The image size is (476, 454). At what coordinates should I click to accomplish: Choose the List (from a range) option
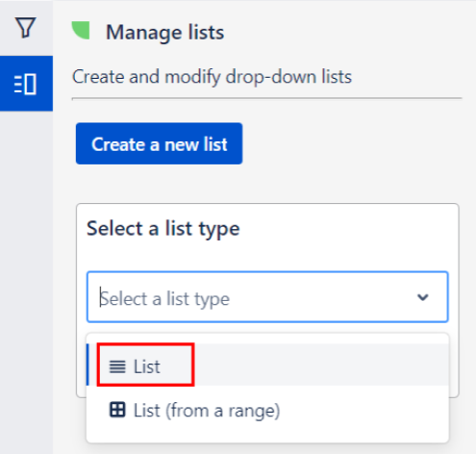point(267,410)
